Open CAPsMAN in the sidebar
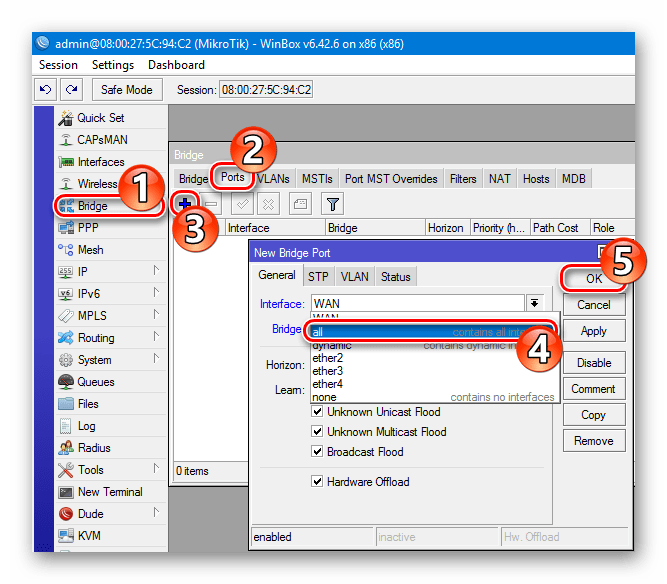Viewport: 667px width, 584px height. coord(111,140)
